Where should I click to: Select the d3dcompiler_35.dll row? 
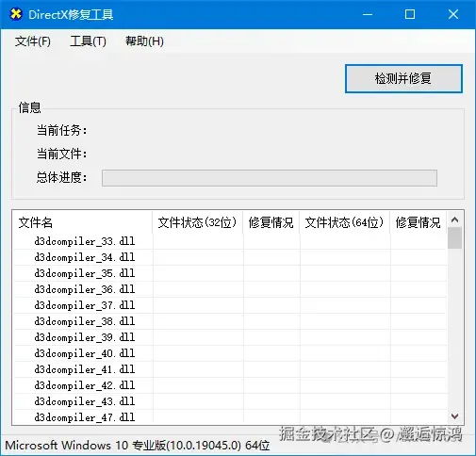pyautogui.click(x=230, y=273)
